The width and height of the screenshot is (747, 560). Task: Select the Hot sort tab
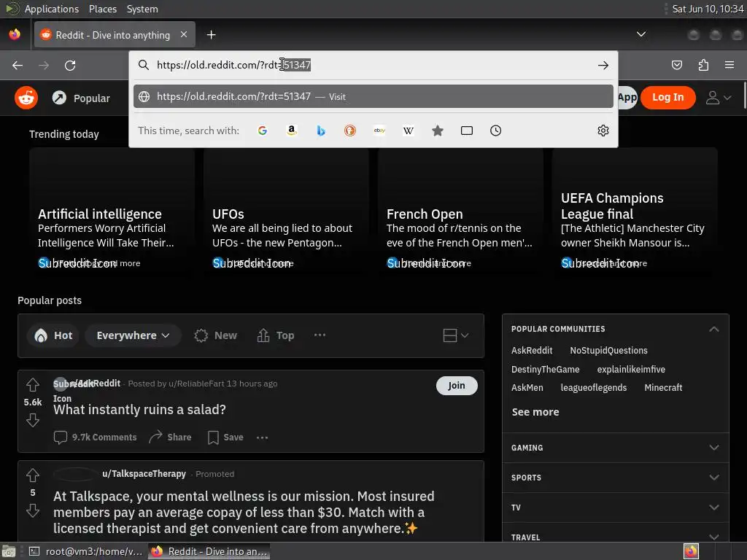click(53, 335)
